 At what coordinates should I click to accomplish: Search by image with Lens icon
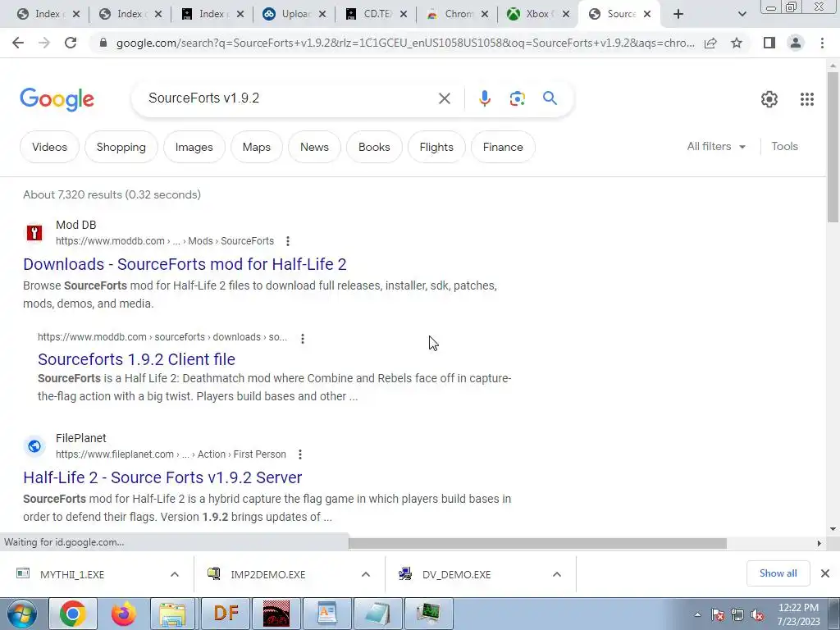point(517,98)
